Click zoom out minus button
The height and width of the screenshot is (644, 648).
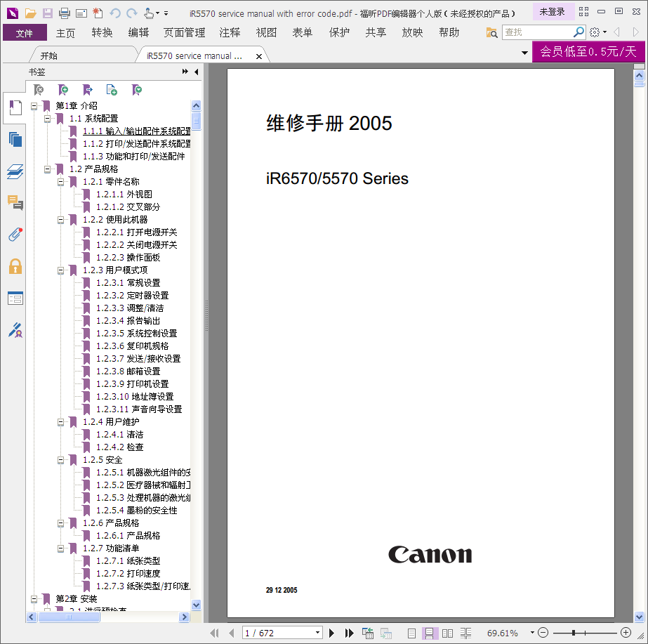pyautogui.click(x=543, y=633)
